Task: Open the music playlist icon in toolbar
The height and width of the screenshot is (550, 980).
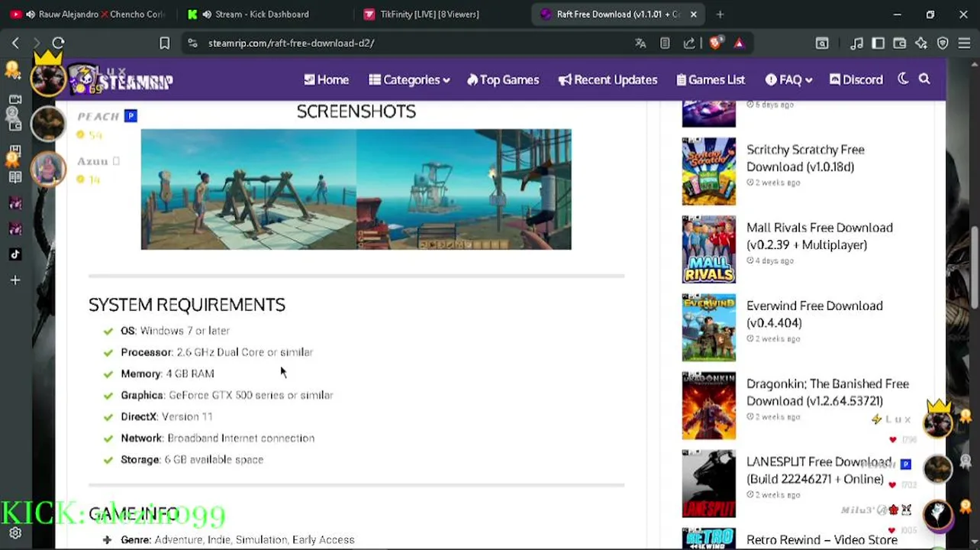Action: coord(857,44)
